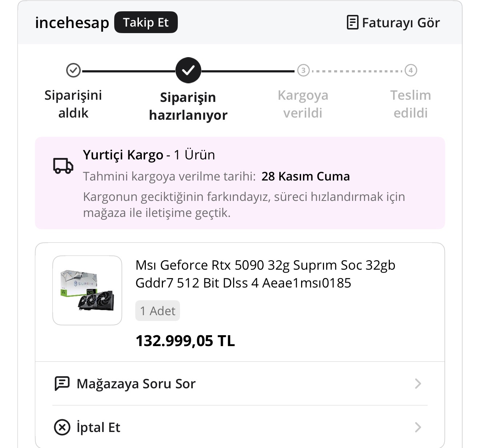Expand chevron beside Mağazaya Soru Sor
The image size is (480, 448).
coord(418,383)
